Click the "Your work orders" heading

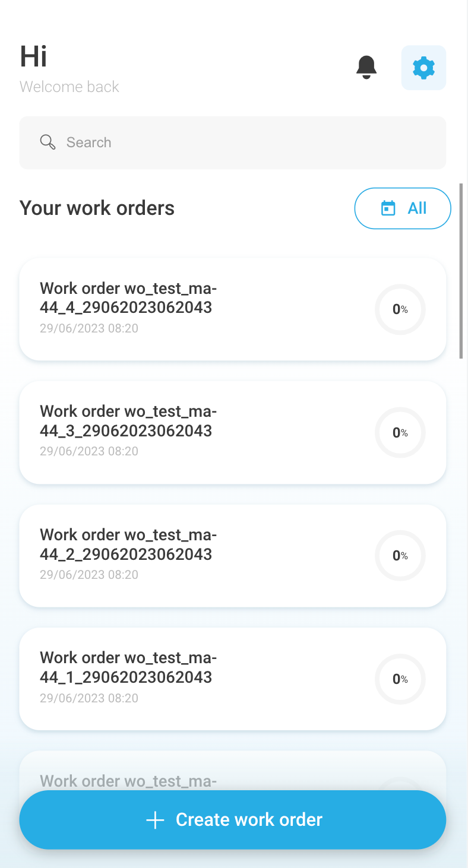(x=97, y=208)
